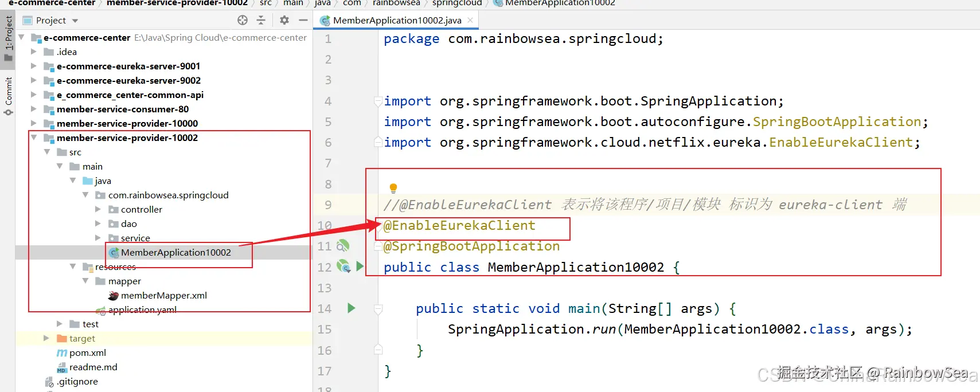Expand the test folder arrow

(60, 324)
